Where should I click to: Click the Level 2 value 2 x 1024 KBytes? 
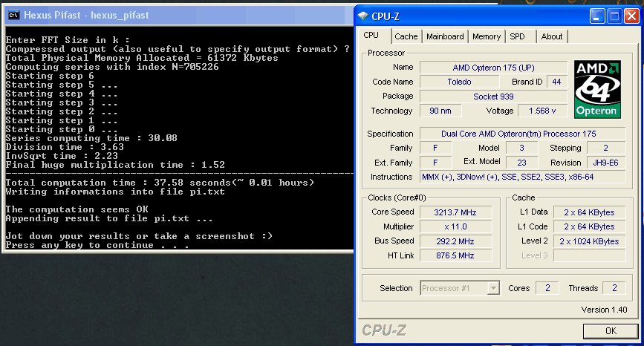[589, 241]
